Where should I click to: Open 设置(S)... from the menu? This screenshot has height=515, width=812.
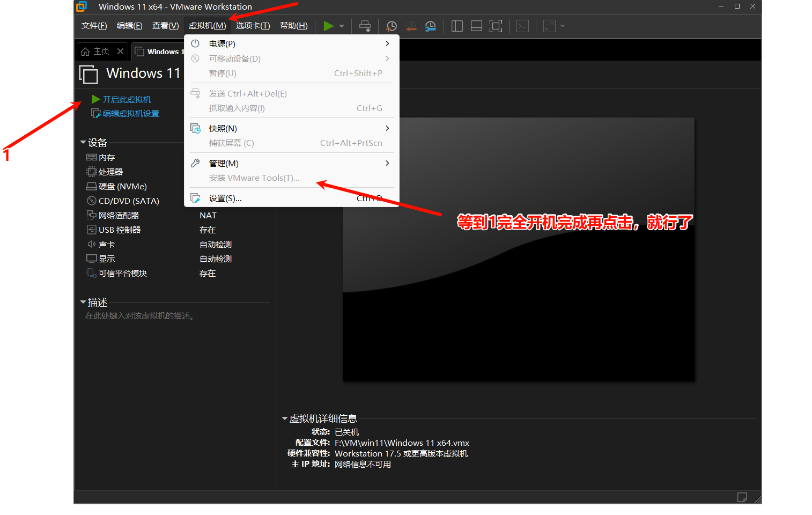[x=291, y=198]
